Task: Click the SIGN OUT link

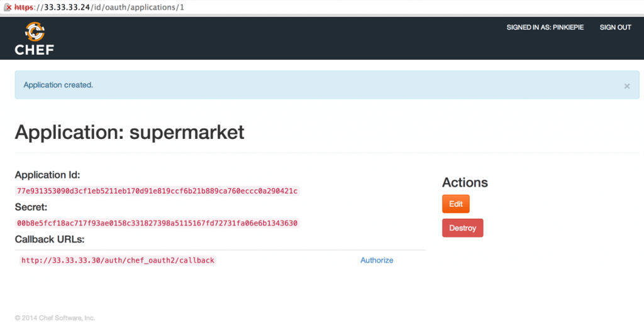Action: pos(615,28)
